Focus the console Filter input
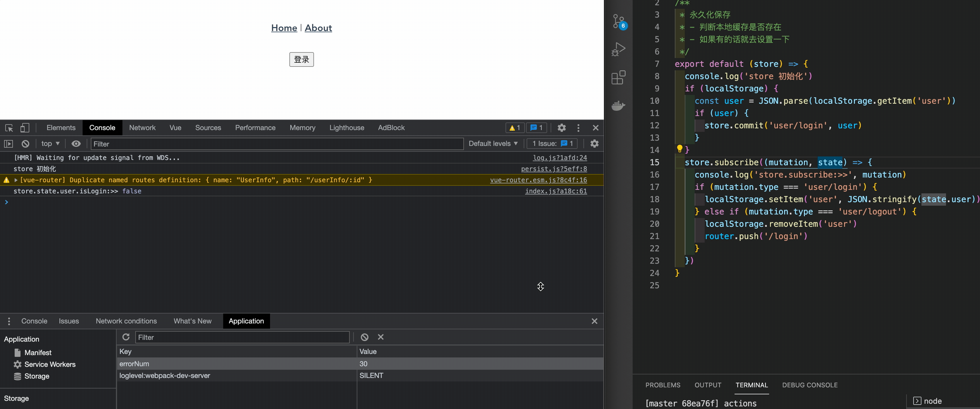 [x=277, y=144]
